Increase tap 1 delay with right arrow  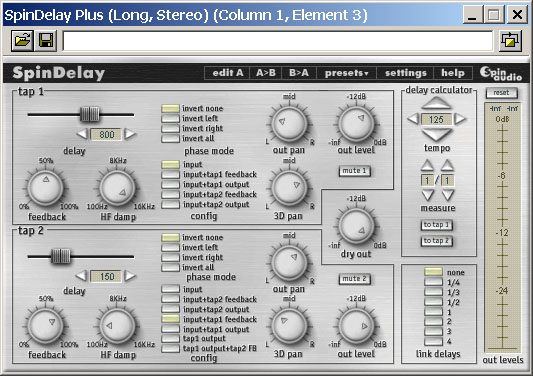130,134
